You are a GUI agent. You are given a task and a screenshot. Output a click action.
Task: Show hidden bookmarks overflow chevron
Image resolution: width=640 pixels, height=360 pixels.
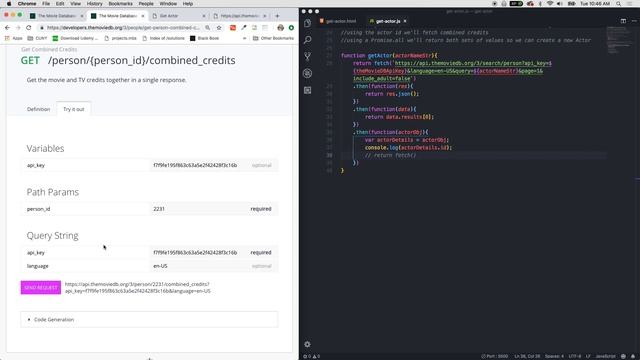coord(244,38)
